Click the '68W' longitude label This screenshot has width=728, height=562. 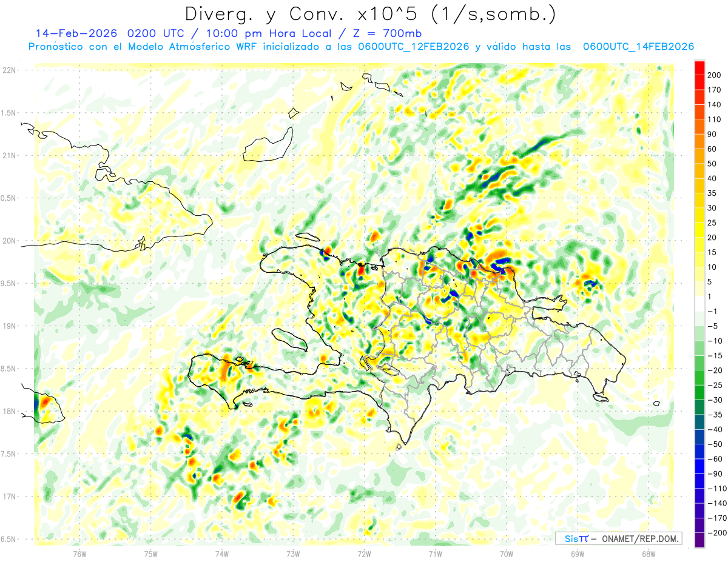(649, 554)
